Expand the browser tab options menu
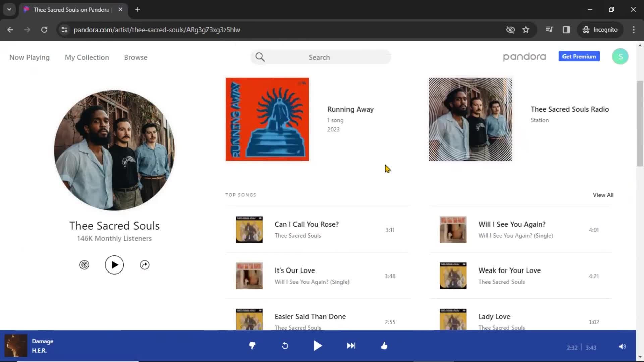The width and height of the screenshot is (644, 362). [9, 9]
